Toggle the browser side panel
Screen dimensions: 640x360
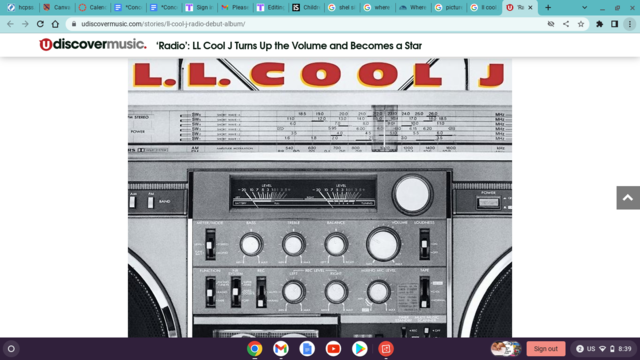point(614,24)
